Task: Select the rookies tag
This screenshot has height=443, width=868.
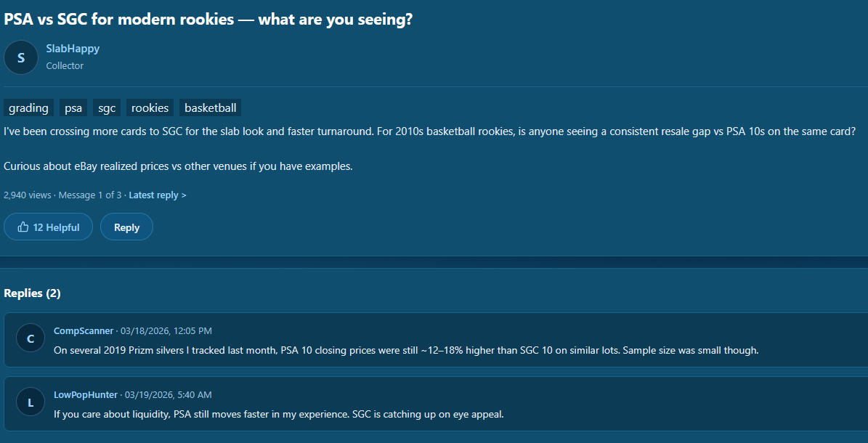Action: pos(150,108)
